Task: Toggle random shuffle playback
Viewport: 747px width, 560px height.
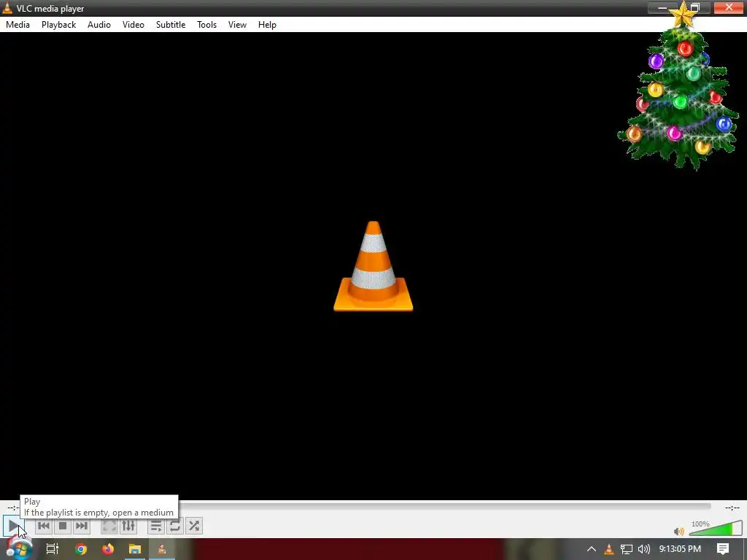Action: [x=194, y=526]
